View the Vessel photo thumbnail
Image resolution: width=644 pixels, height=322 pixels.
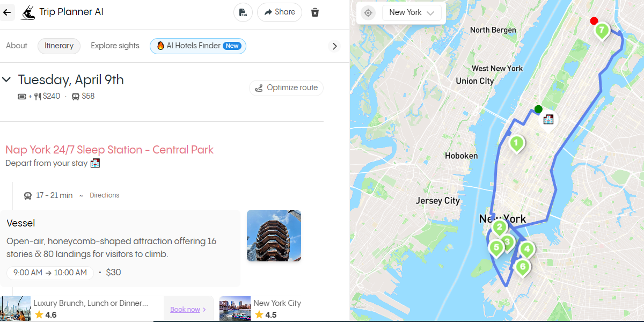pos(274,236)
